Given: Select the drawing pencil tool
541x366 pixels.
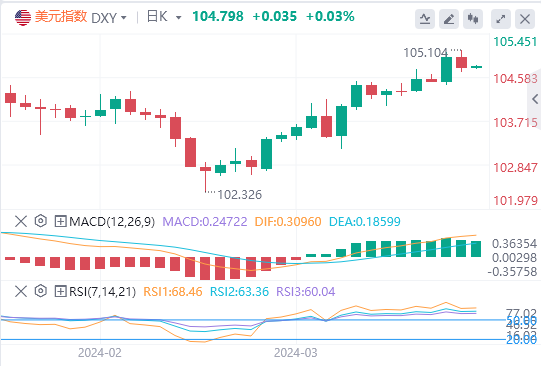Looking at the screenshot, I should [x=449, y=19].
